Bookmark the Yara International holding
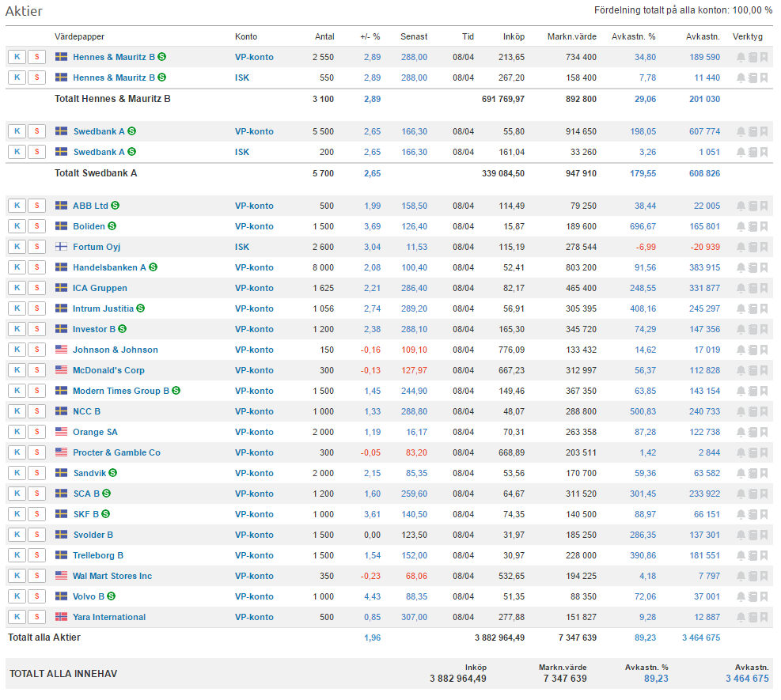Viewport: 781px width, 700px height. pos(764,618)
